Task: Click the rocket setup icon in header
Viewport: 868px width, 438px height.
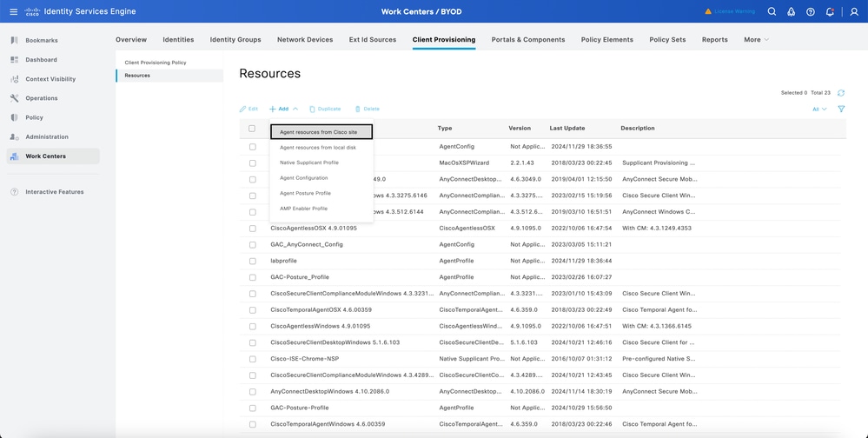Action: (x=791, y=11)
